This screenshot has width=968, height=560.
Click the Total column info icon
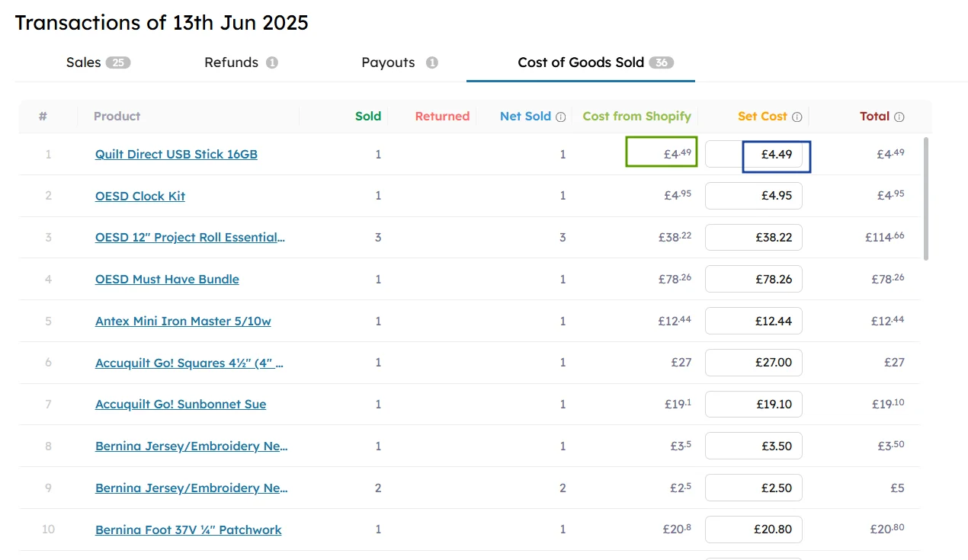click(899, 117)
